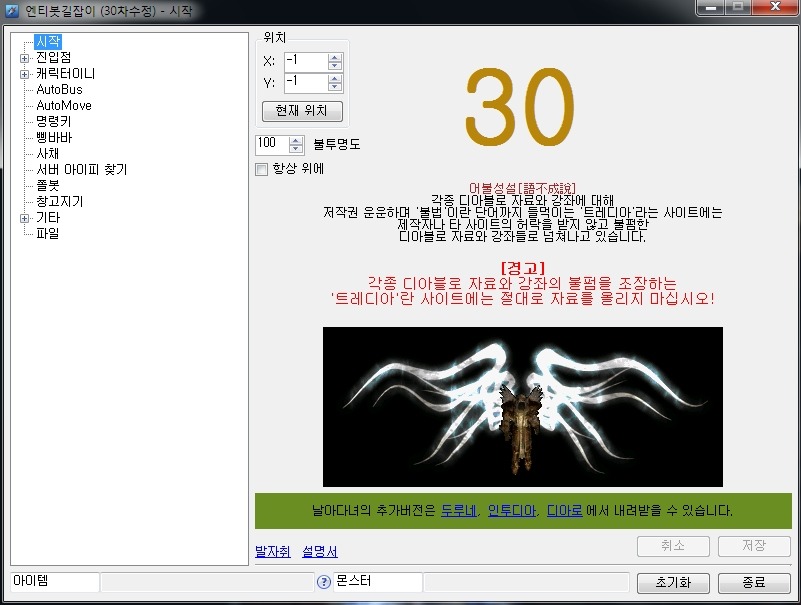The width and height of the screenshot is (801, 605).
Task: Select the 뻥바바 tree item
Action: 54,137
